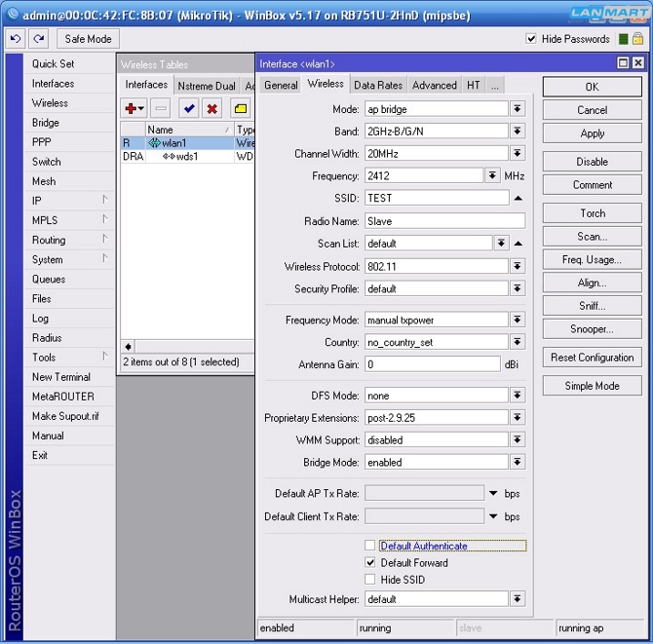Collapse Scan List with the up-triangle icon
Viewport: 653px width, 644px height.
[518, 244]
